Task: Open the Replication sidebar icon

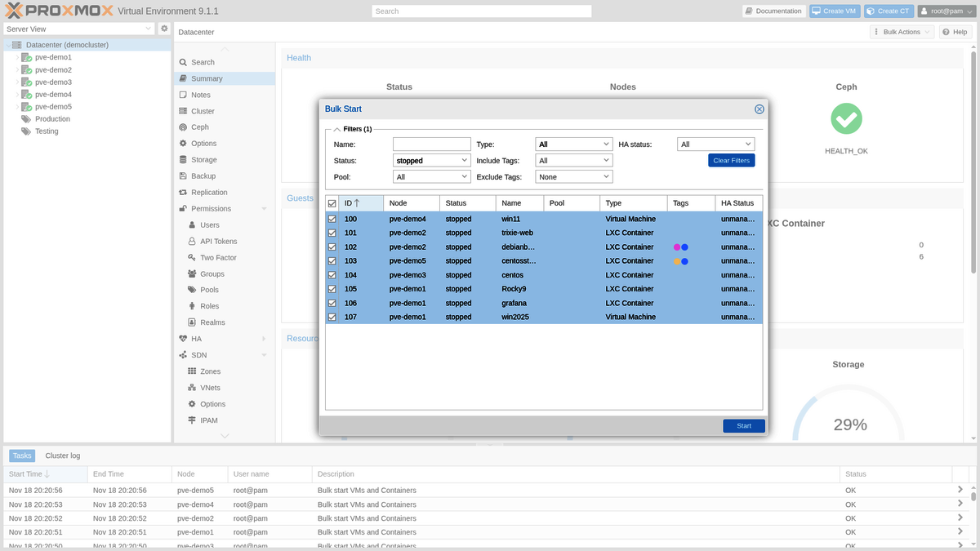Action: pyautogui.click(x=183, y=193)
